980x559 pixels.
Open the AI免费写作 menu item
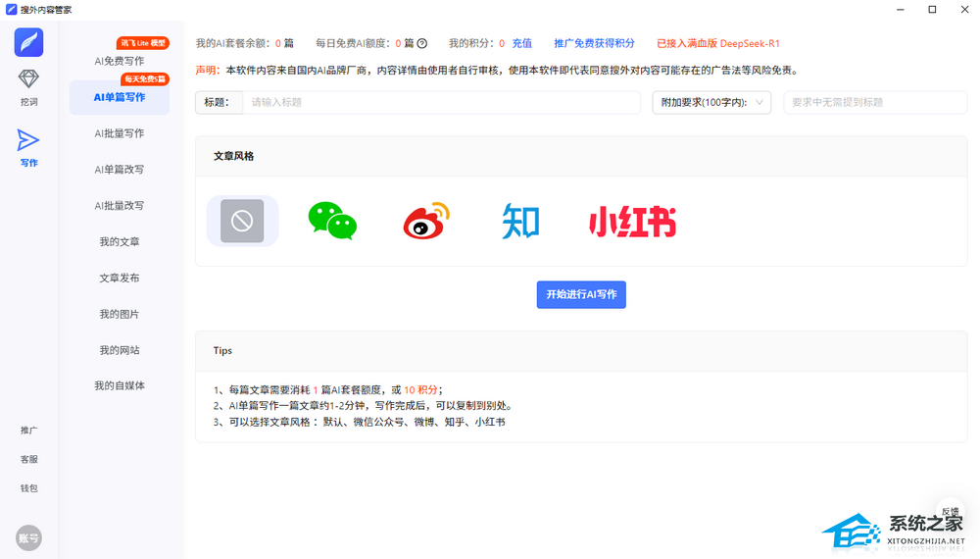(x=120, y=61)
